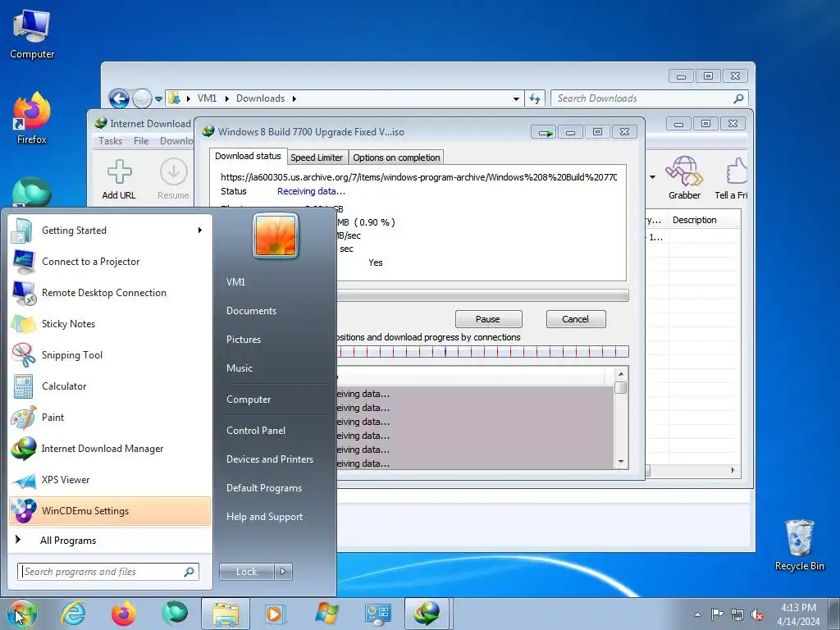
Task: Switch to Options on completion tab
Action: tap(396, 157)
